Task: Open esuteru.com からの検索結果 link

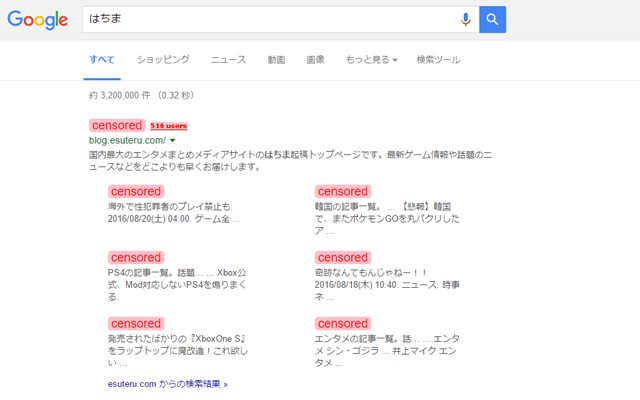Action: tap(168, 384)
